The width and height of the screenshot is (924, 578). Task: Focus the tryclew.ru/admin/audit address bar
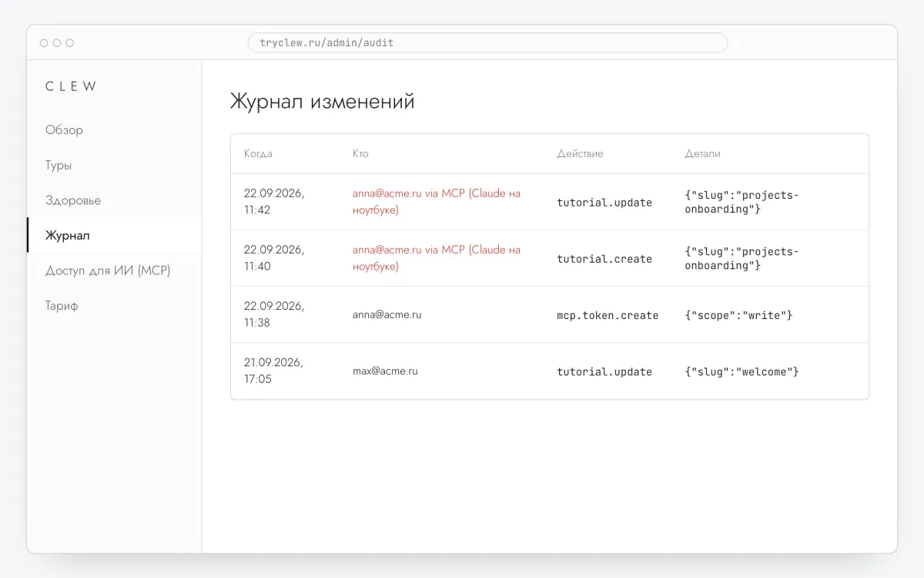pos(487,42)
